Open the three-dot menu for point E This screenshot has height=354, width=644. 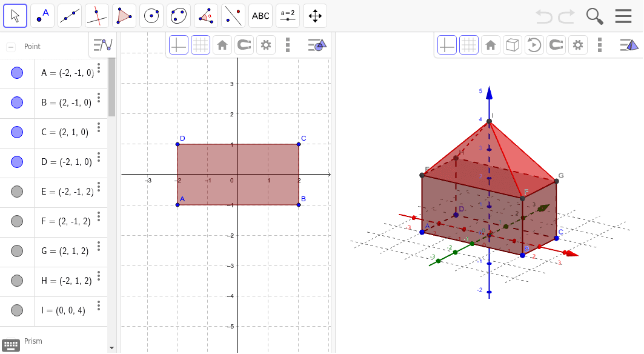point(99,187)
